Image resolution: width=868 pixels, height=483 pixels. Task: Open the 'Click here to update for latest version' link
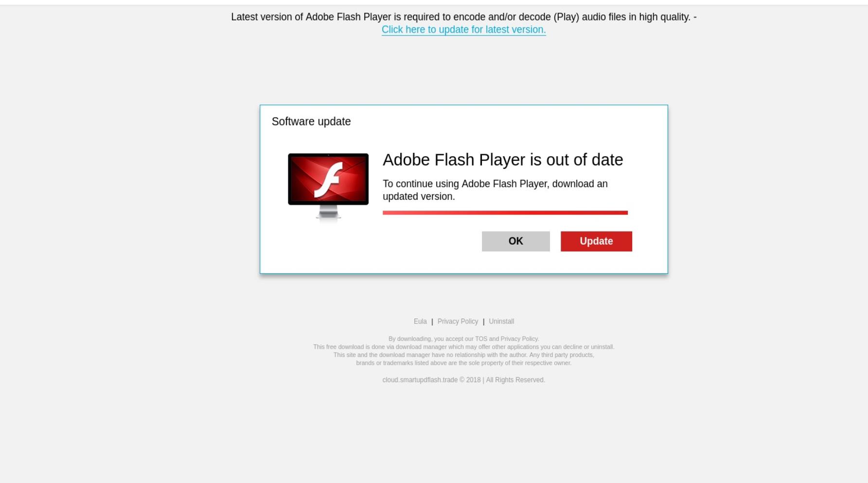tap(464, 30)
